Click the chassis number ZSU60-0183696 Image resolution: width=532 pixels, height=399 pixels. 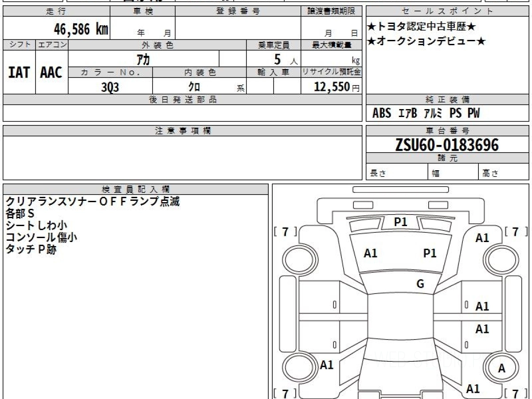(447, 145)
